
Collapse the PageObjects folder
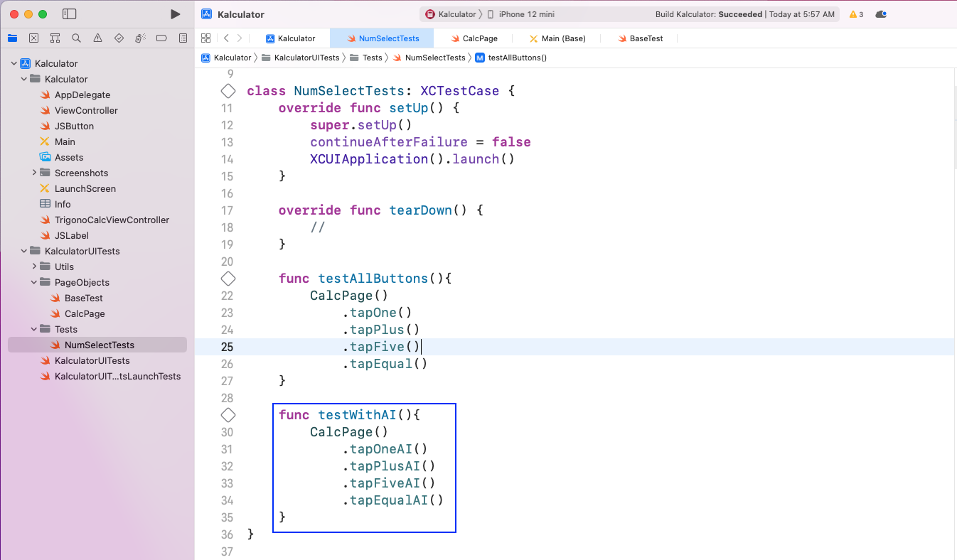click(33, 282)
